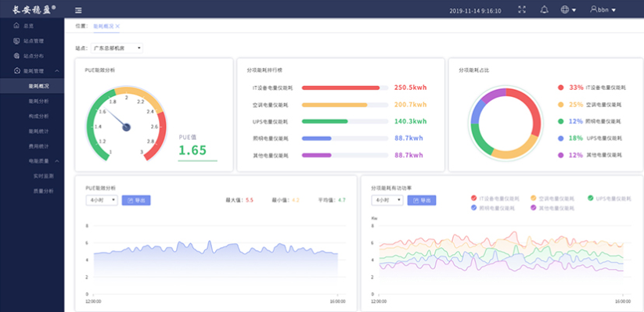Open 站点管理 via its monitor icon

click(x=16, y=41)
